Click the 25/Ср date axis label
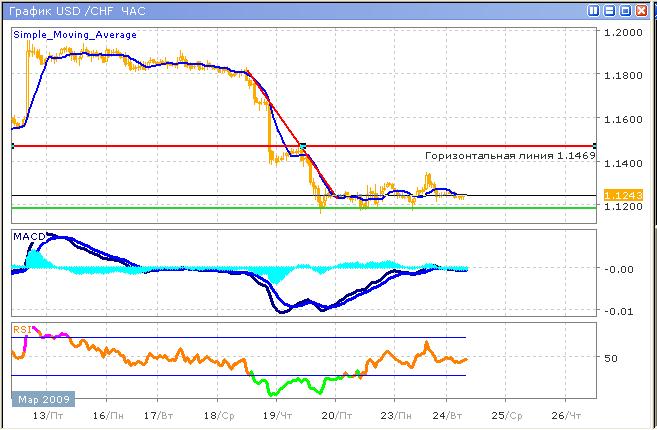The width and height of the screenshot is (657, 430). pos(507,416)
